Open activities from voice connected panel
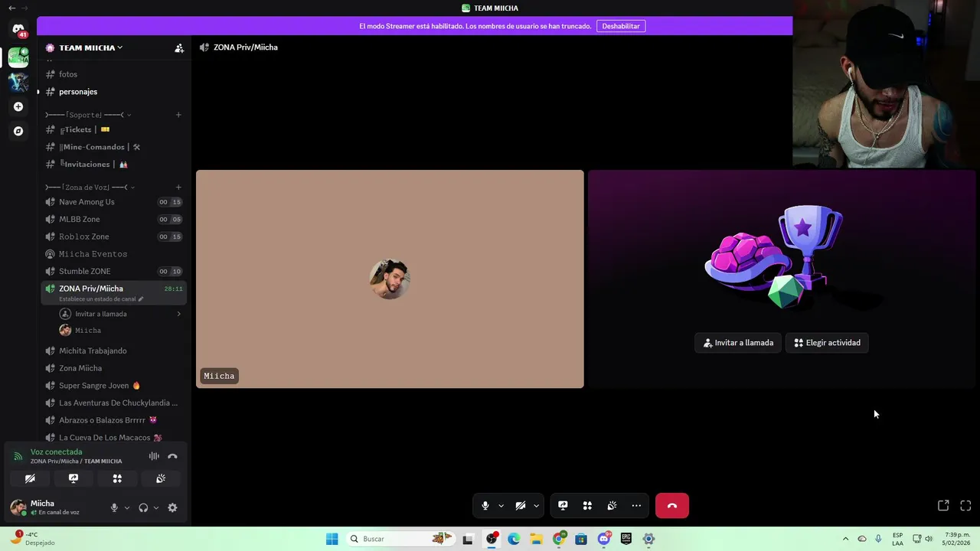 click(117, 478)
